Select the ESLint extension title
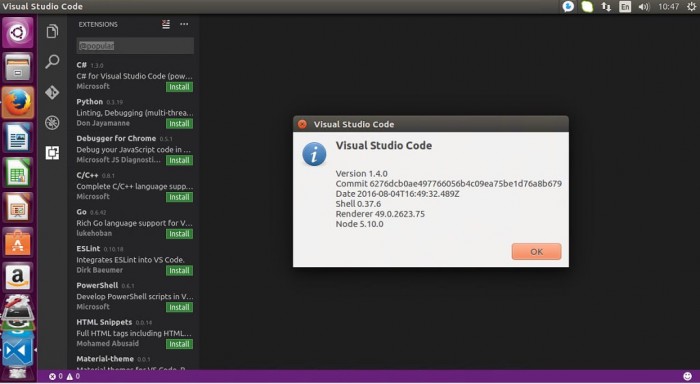Image resolution: width=700 pixels, height=384 pixels. pos(88,249)
